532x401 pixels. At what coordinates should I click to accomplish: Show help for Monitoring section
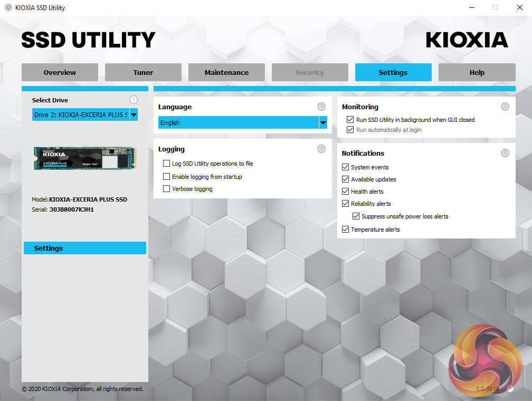(505, 107)
